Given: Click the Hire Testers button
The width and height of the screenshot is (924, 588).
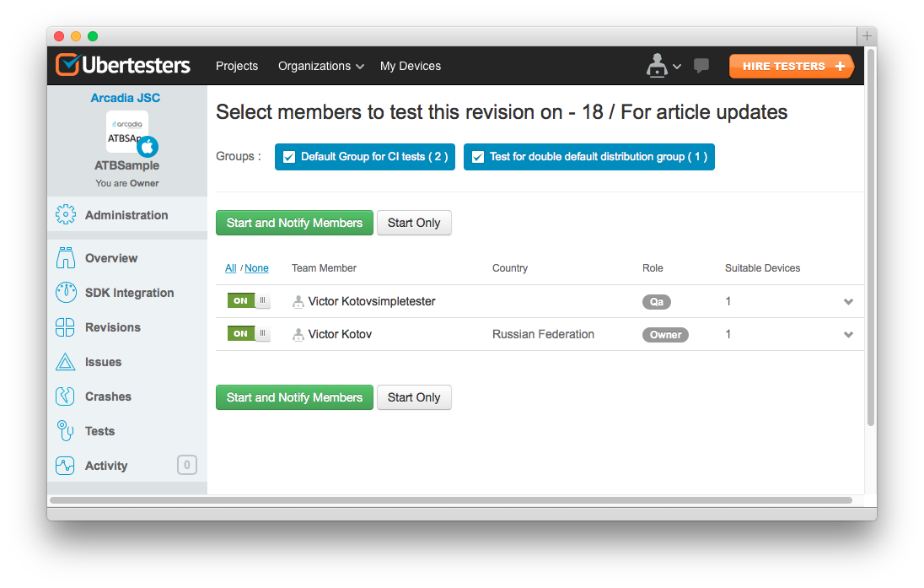Looking at the screenshot, I should [x=792, y=67].
